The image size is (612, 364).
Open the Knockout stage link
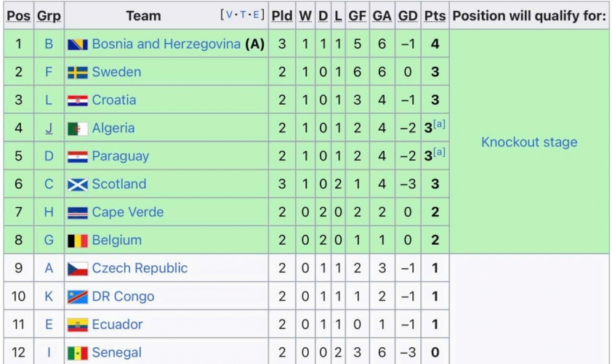(x=529, y=142)
